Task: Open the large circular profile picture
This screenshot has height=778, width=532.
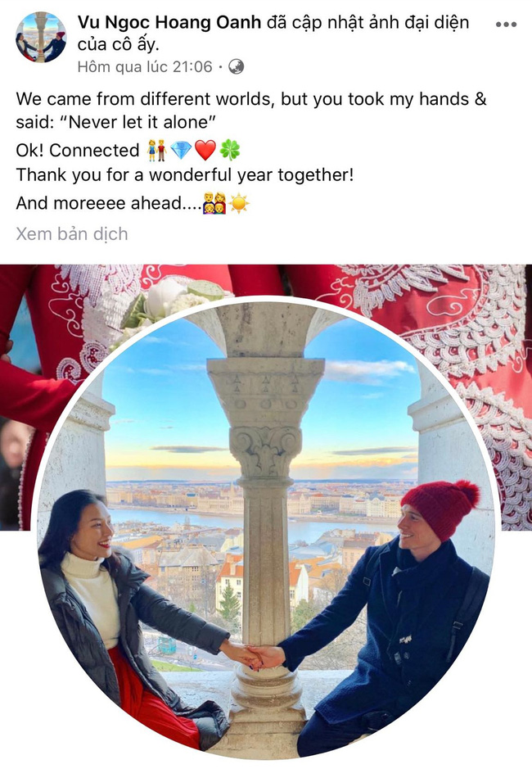Action: 266,529
